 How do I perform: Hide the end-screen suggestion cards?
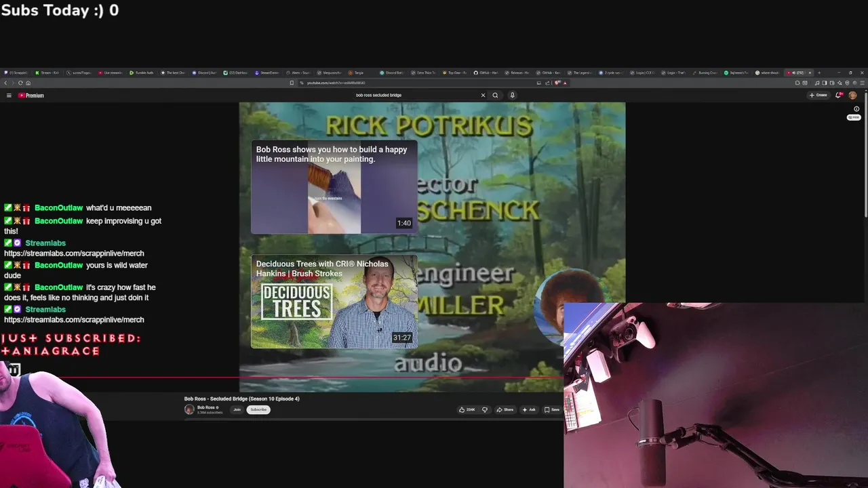click(x=854, y=117)
